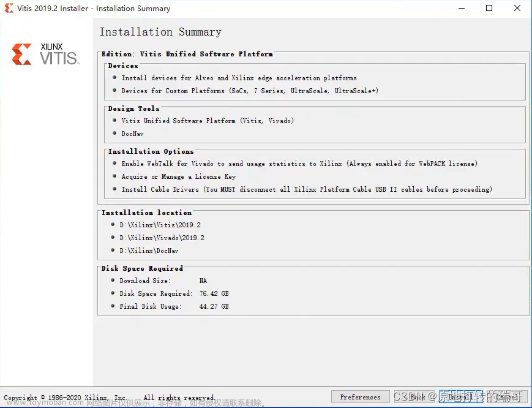The width and height of the screenshot is (532, 408).
Task: Select the Install Cable Drivers option line
Action: pos(306,189)
